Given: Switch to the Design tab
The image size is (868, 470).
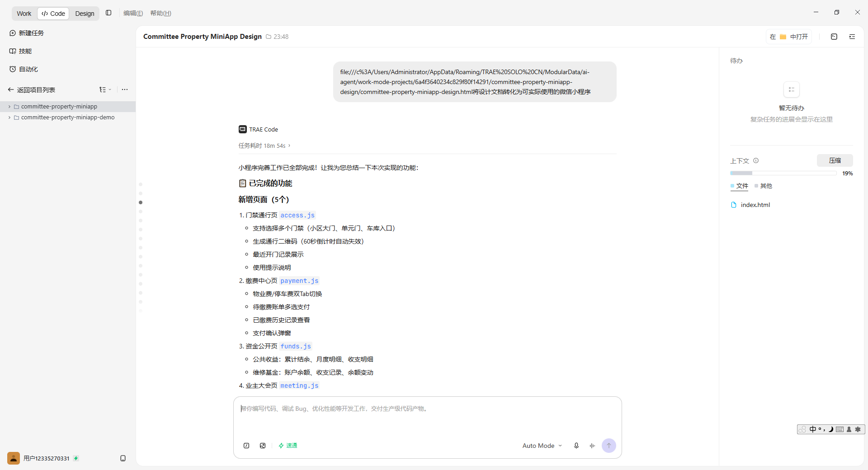Looking at the screenshot, I should click(85, 14).
